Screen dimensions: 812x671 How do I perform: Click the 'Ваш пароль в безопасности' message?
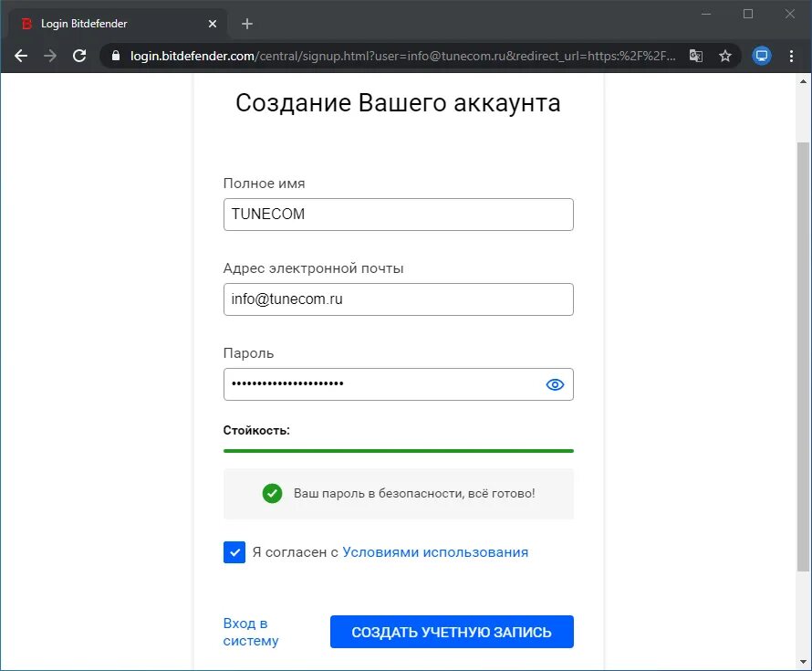pyautogui.click(x=414, y=493)
